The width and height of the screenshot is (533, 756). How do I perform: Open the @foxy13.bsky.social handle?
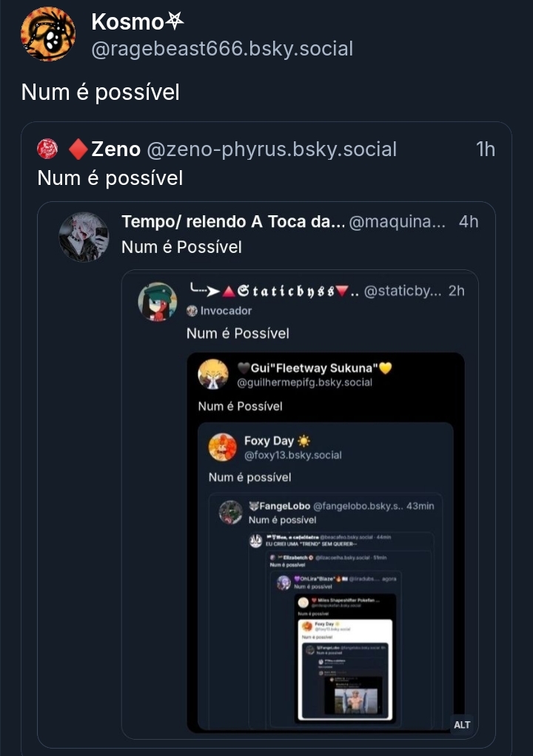pyautogui.click(x=293, y=455)
